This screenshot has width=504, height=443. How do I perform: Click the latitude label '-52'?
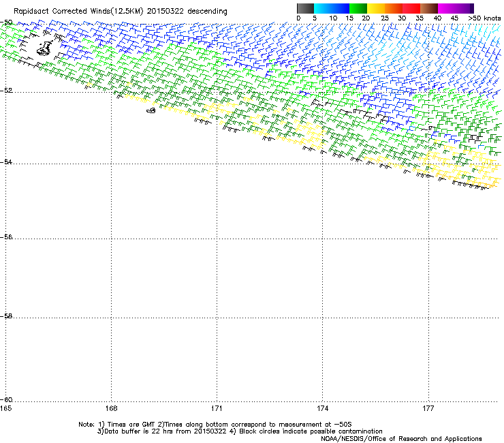point(6,91)
